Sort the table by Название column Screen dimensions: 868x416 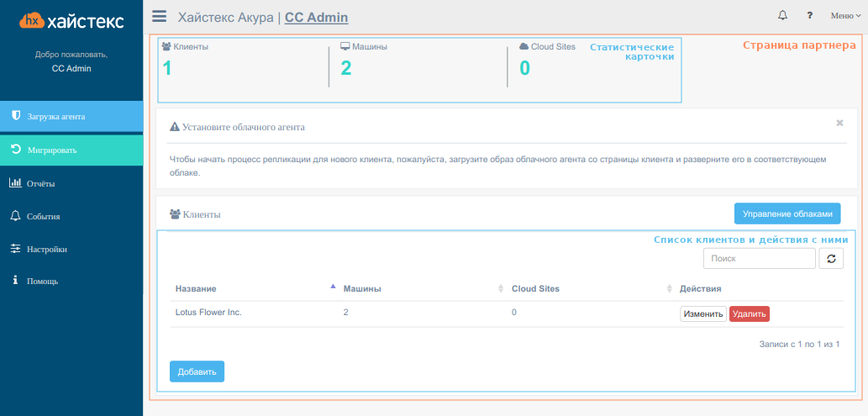click(252, 288)
